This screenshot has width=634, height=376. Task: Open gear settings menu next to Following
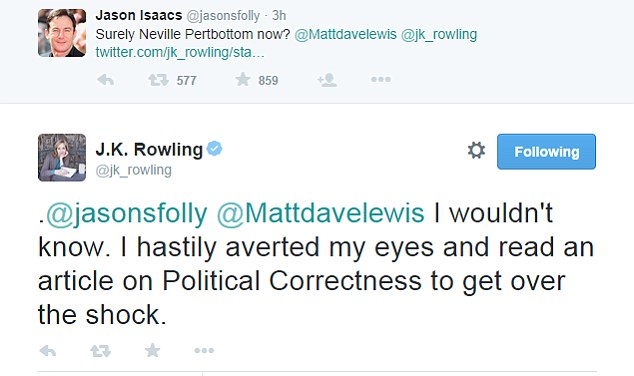click(x=476, y=150)
